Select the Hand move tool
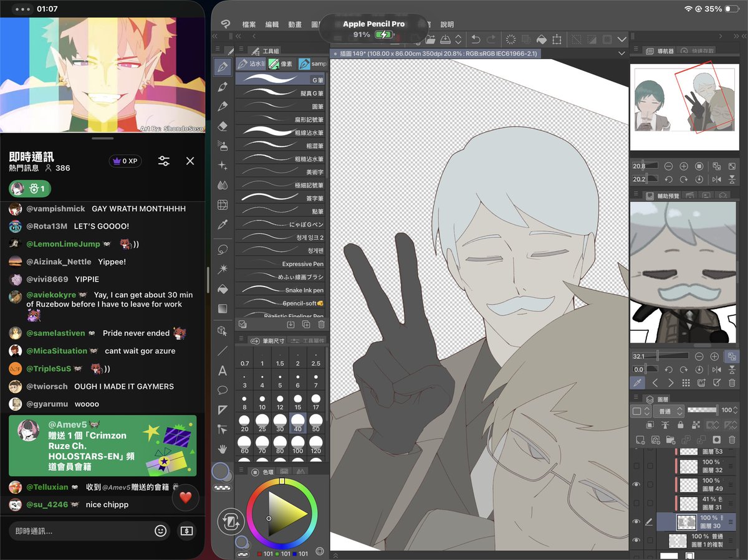Image resolution: width=748 pixels, height=560 pixels. 223,448
